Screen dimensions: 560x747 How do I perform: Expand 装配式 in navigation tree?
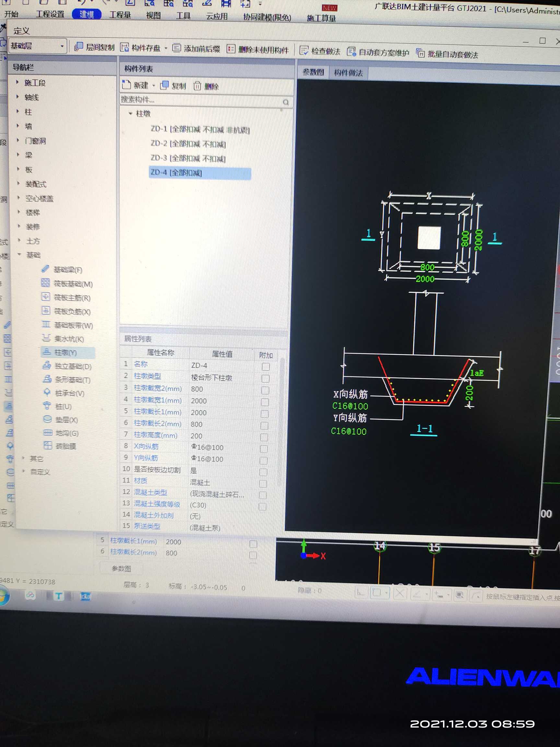(18, 184)
